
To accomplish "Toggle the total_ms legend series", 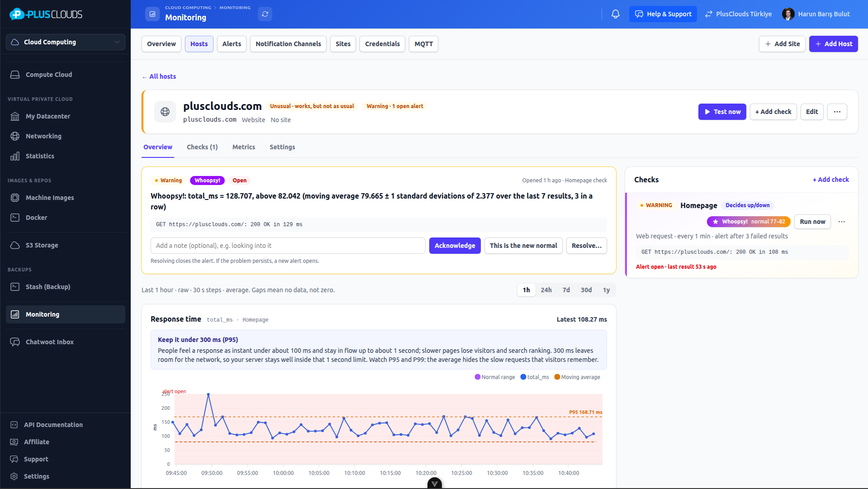I will point(535,377).
